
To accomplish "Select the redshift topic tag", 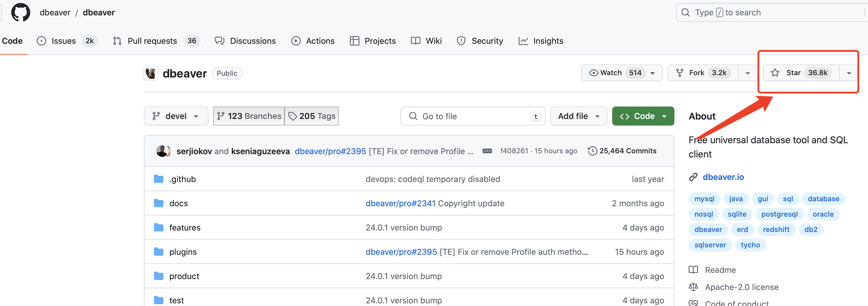I will pos(776,230).
